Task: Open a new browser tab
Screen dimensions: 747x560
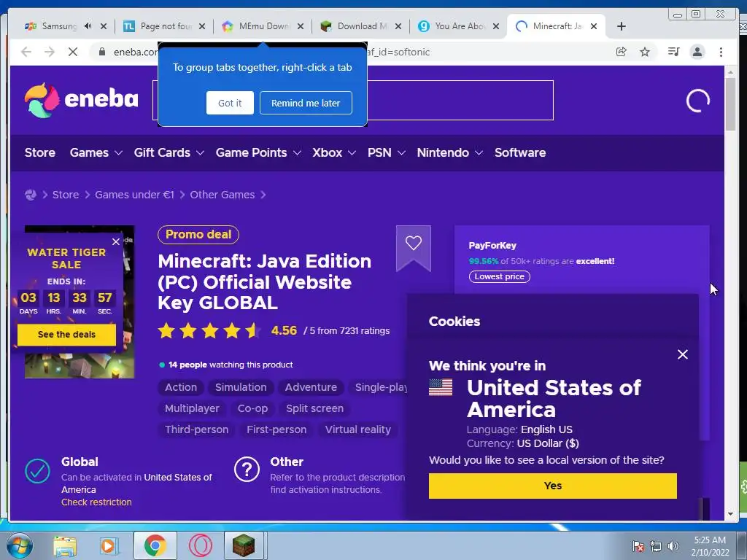Action: coord(622,26)
